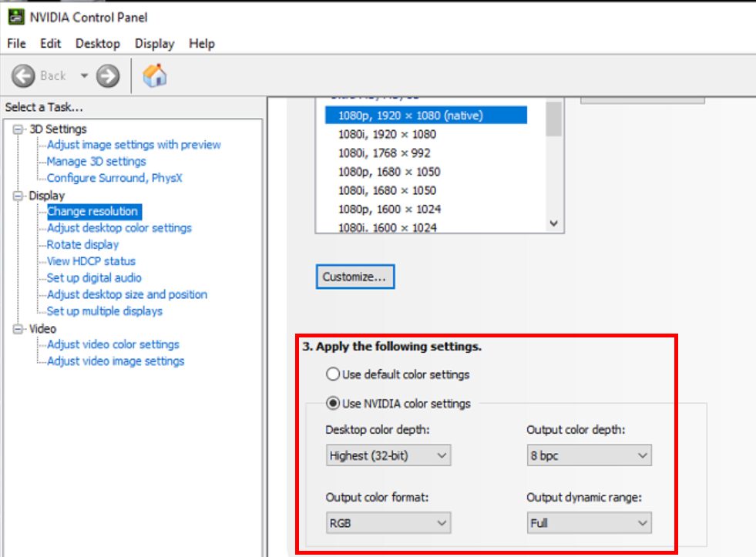The image size is (756, 557).
Task: Select 1080p, 1600 × 1024 resolution
Action: [x=390, y=209]
